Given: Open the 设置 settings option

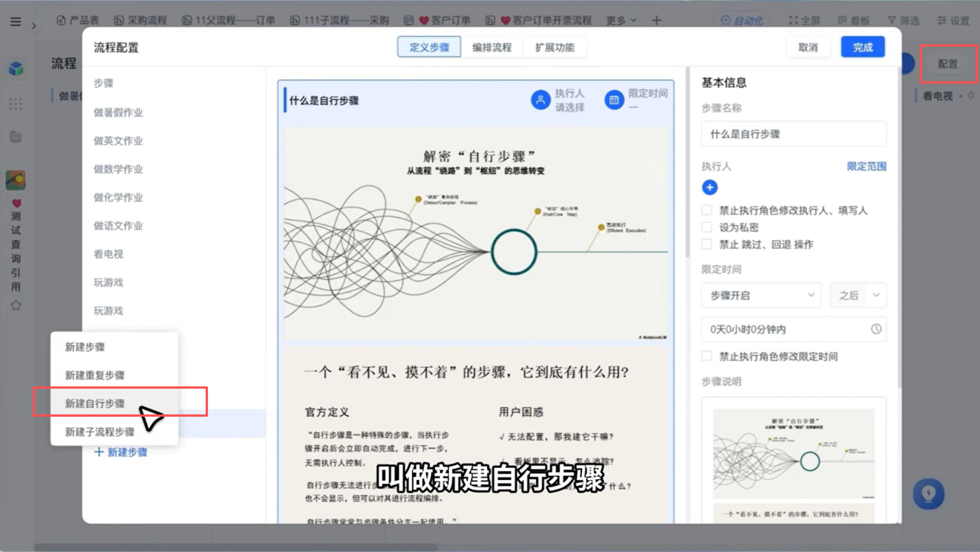Looking at the screenshot, I should (x=953, y=20).
